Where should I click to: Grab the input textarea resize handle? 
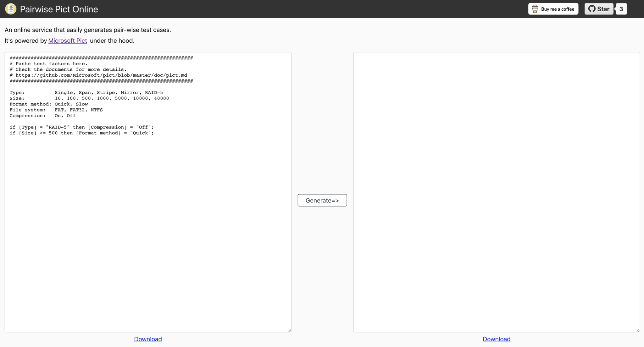click(289, 330)
